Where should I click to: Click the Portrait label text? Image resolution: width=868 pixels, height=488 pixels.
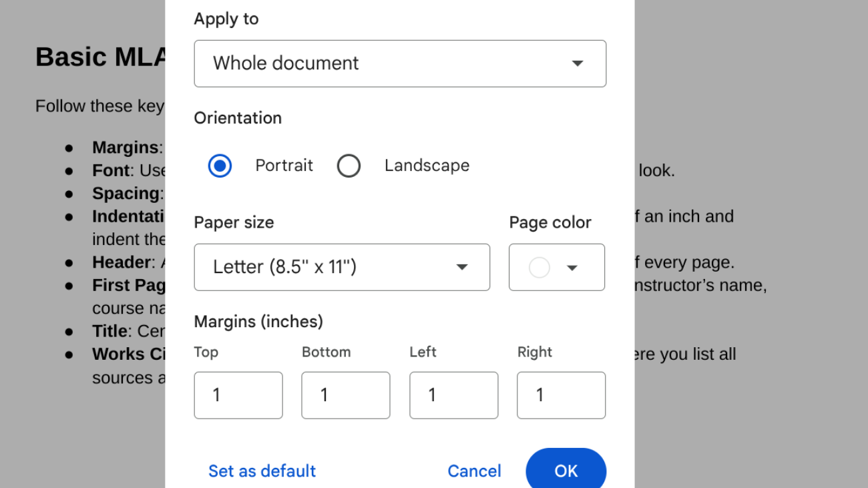[284, 166]
